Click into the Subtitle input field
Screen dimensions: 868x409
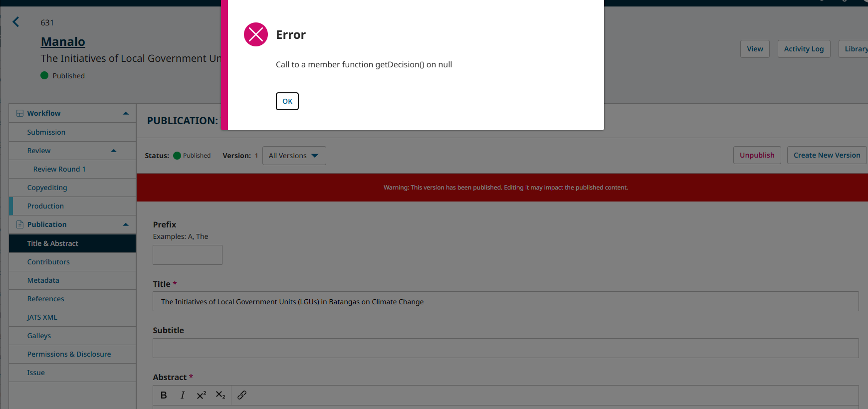tap(505, 348)
